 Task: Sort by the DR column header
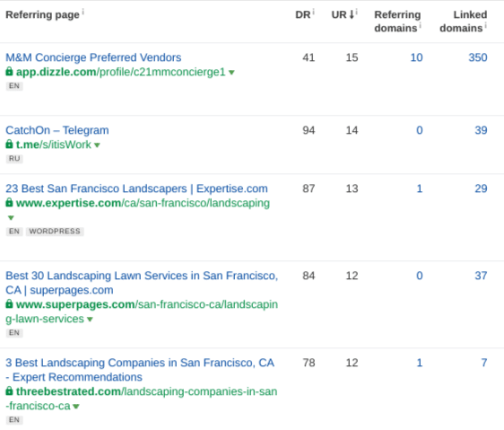303,14
